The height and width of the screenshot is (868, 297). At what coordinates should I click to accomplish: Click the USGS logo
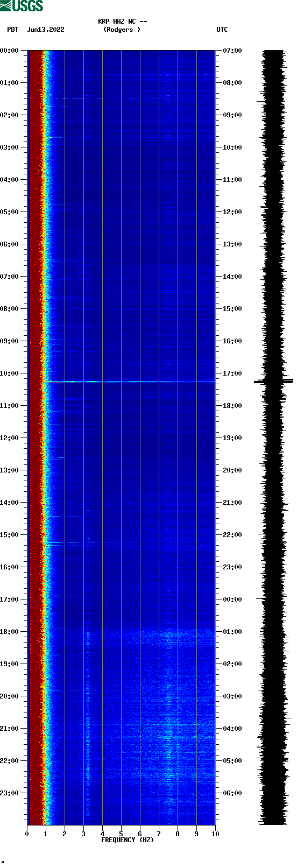click(22, 6)
